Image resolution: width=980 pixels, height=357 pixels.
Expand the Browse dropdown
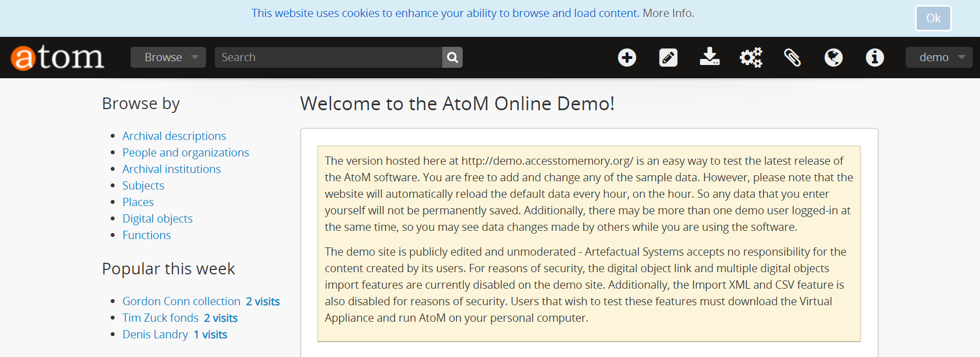click(x=168, y=57)
